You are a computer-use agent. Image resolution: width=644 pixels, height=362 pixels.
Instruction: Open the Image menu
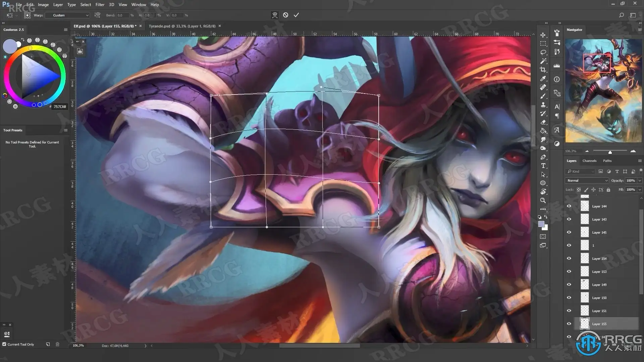(x=43, y=5)
